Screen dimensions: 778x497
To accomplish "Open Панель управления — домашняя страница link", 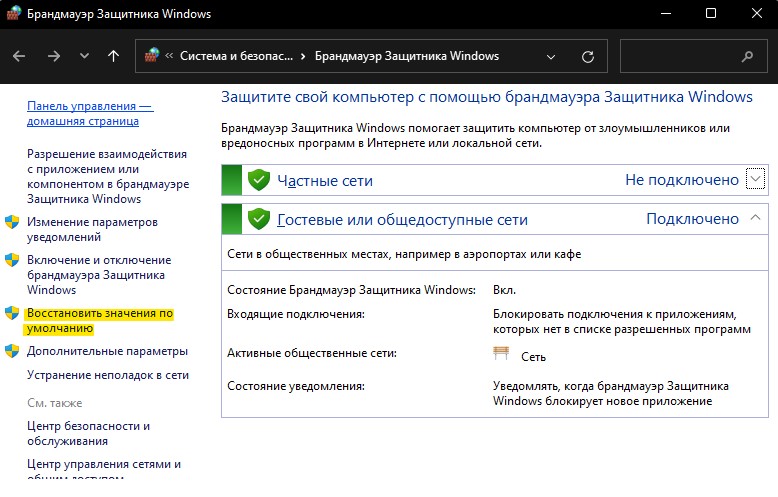I will (x=90, y=114).
